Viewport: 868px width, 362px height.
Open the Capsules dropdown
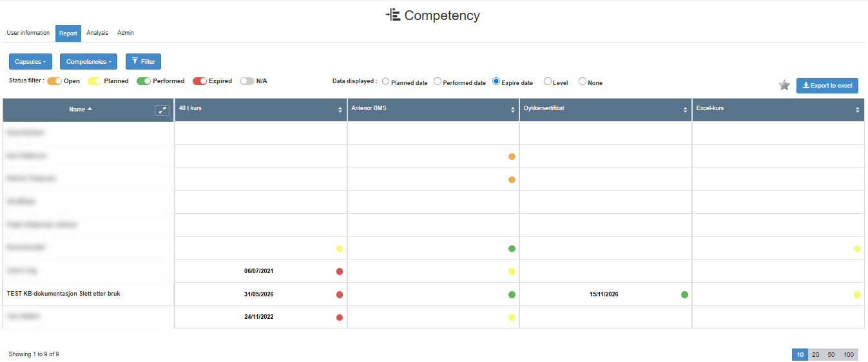(x=30, y=61)
